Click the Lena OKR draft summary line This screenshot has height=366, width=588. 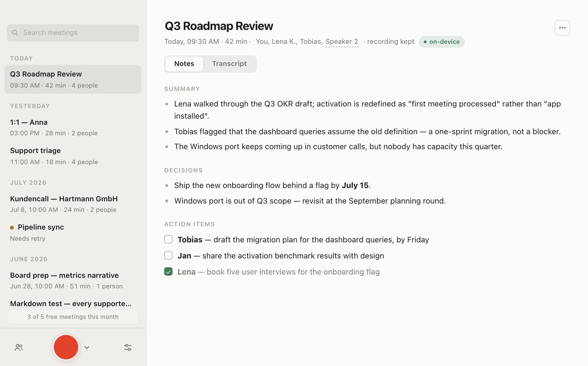367,110
